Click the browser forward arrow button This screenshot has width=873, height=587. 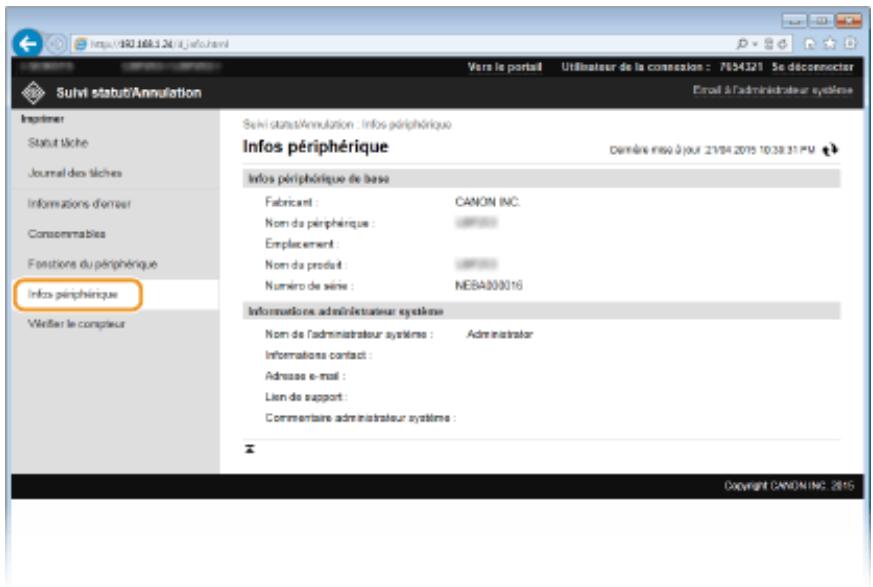point(56,43)
